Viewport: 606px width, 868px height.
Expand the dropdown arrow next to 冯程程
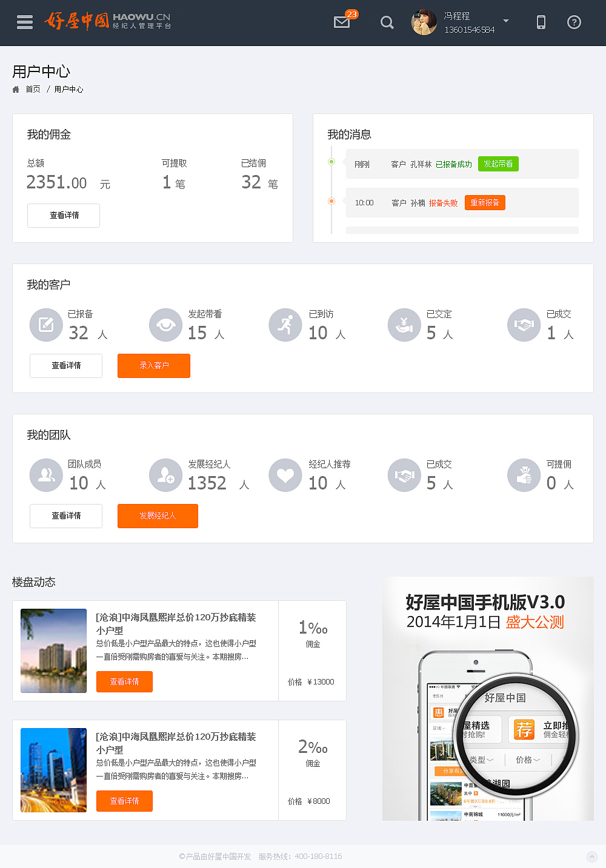506,20
